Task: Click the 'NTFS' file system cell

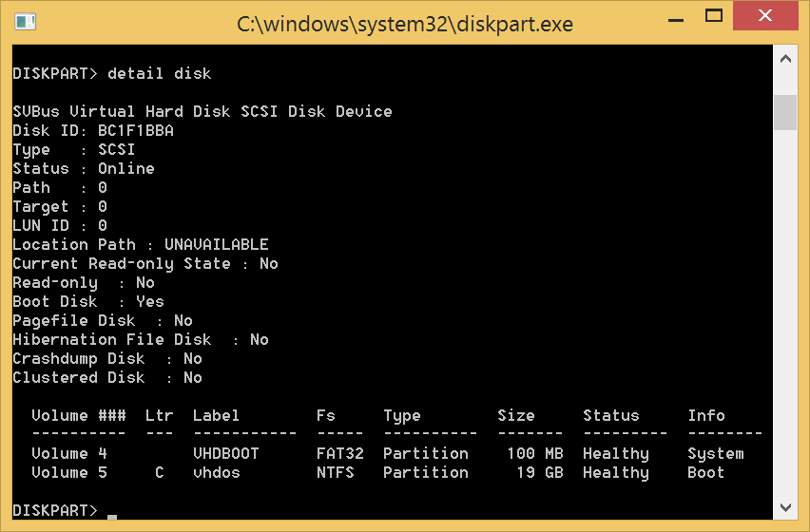Action: (x=336, y=473)
